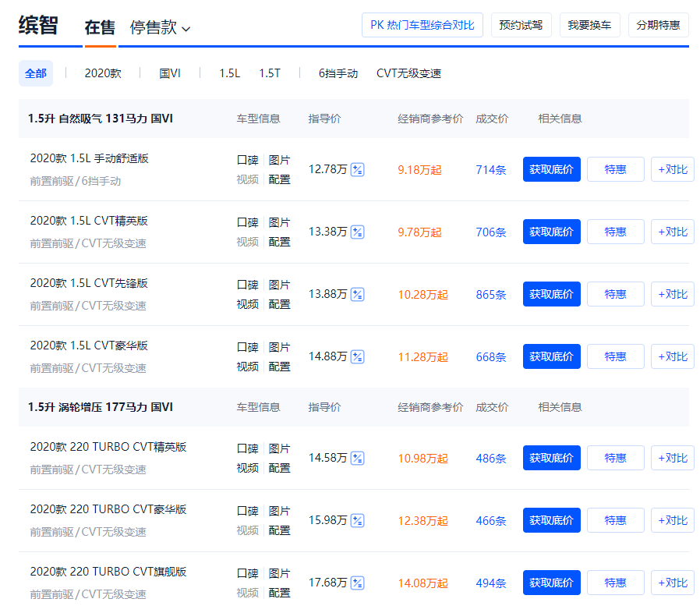Filter by 1.5L engine

(x=229, y=73)
